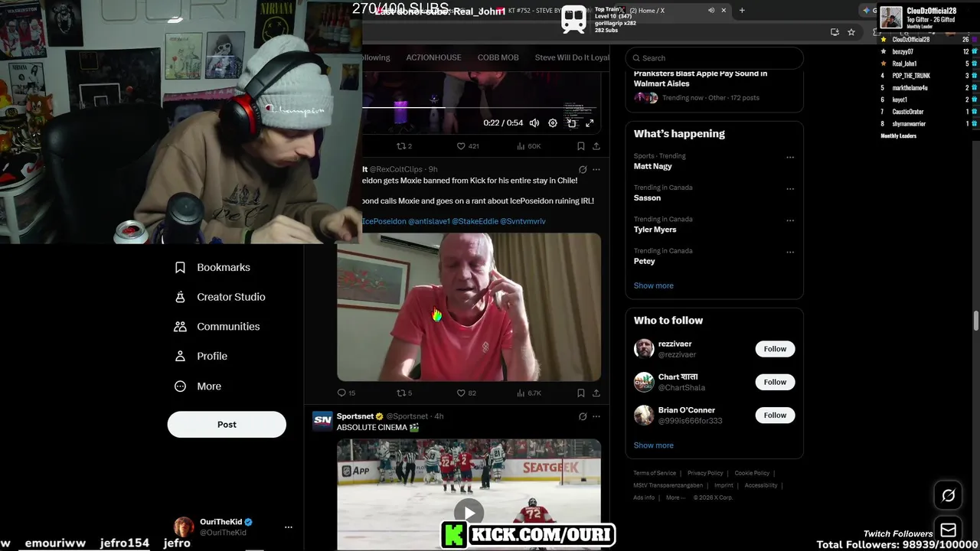Image resolution: width=980 pixels, height=551 pixels.
Task: Open @StakeEddie mention link
Action: pos(474,221)
